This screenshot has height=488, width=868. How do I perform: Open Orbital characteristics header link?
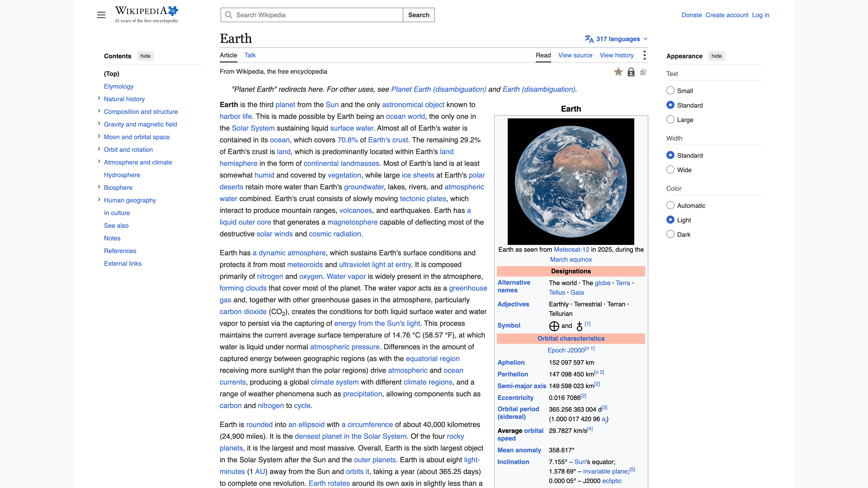click(x=571, y=338)
